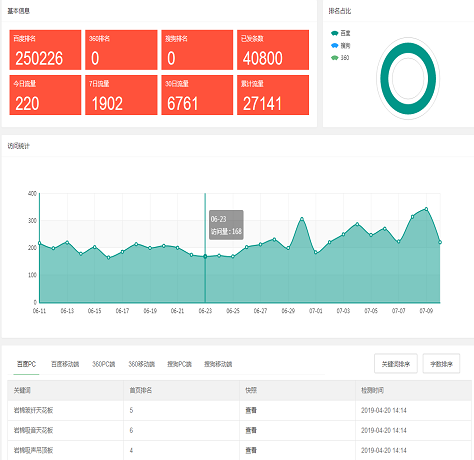The width and height of the screenshot is (474, 460).
Task: Click the 400 y-axis label
Action: click(x=32, y=194)
